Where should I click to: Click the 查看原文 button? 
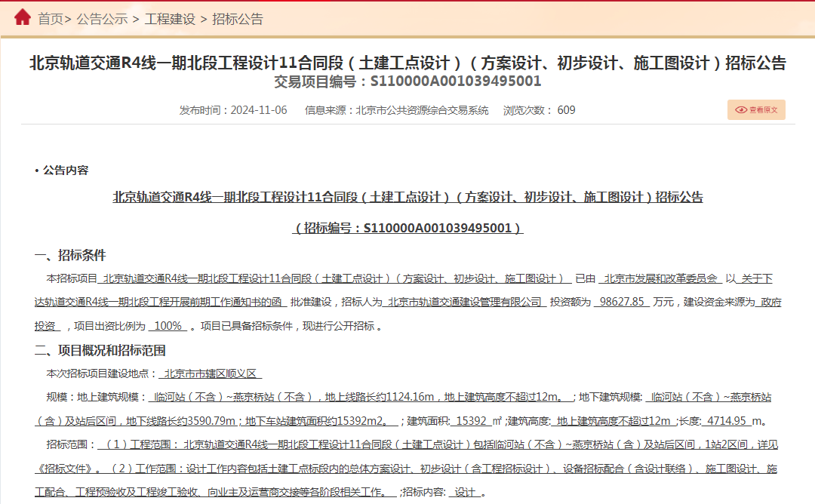756,110
